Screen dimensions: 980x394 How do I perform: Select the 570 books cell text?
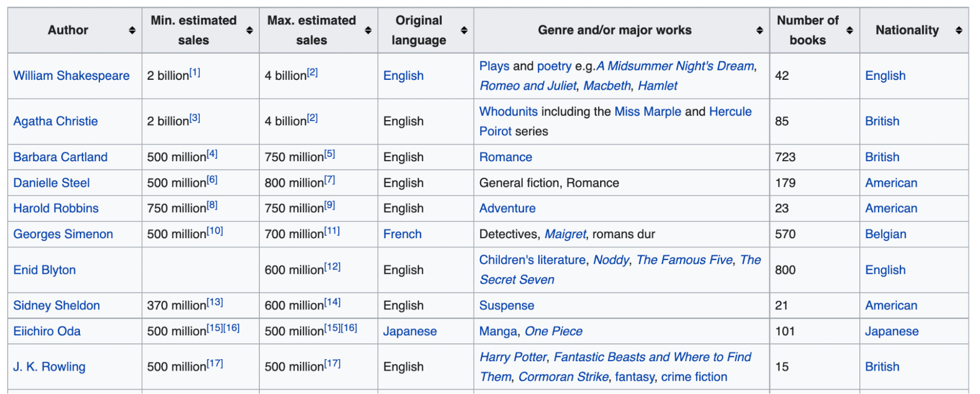785,234
